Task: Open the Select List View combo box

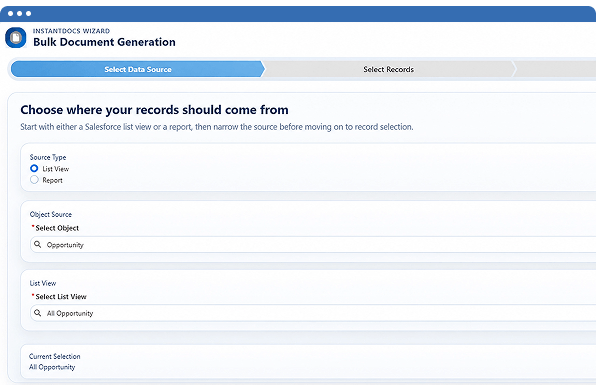Action: tap(313, 313)
